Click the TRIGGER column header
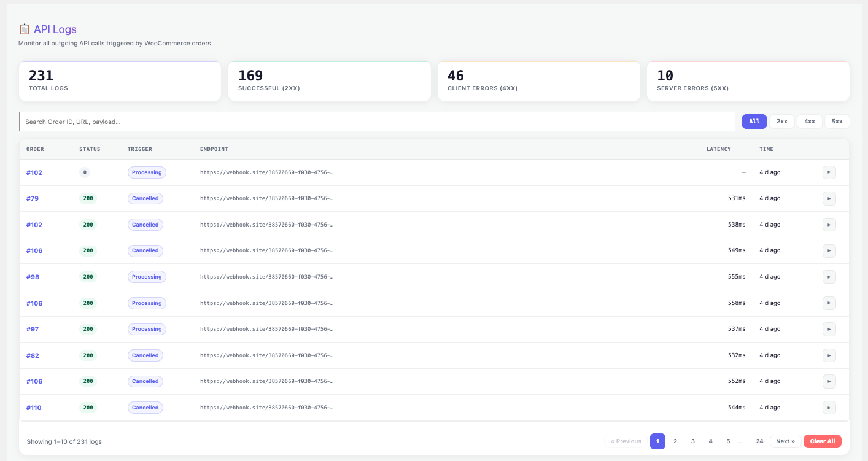The height and width of the screenshot is (461, 868). pos(140,149)
